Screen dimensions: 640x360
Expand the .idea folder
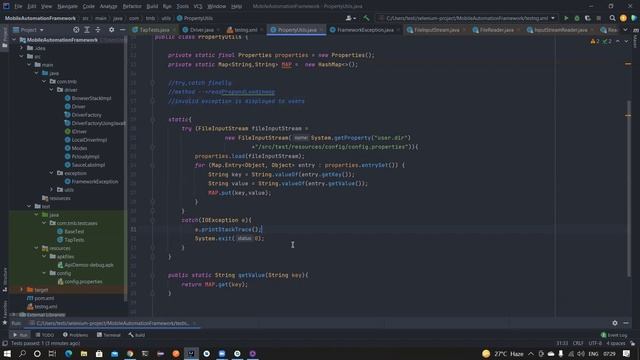[x=22, y=48]
